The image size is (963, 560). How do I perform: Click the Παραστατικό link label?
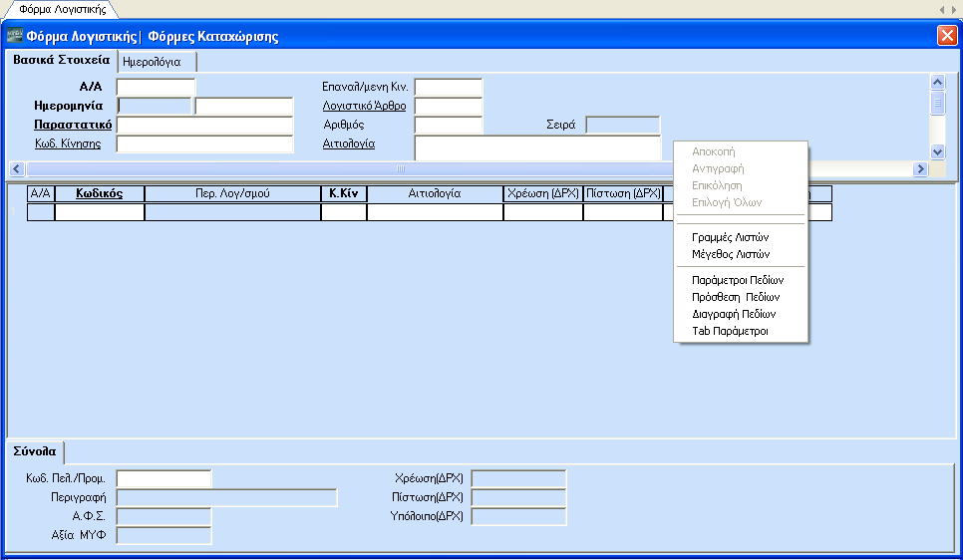[73, 125]
